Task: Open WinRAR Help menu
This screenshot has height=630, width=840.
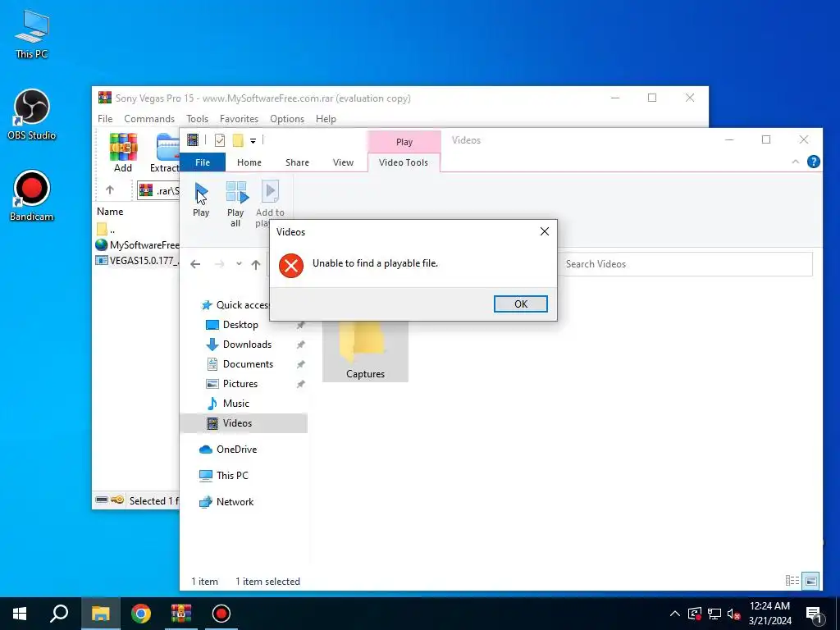Action: pos(326,119)
